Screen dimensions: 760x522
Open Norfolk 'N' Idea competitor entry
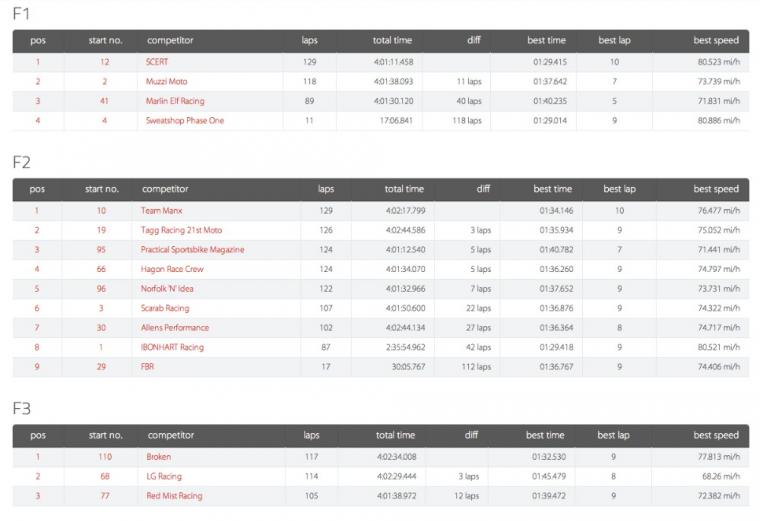tap(171, 288)
